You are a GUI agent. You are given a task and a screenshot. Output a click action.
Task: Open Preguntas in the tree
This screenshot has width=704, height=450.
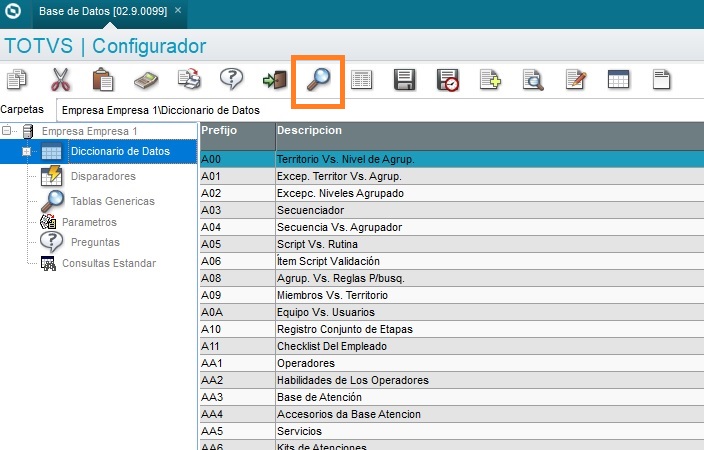tap(95, 242)
